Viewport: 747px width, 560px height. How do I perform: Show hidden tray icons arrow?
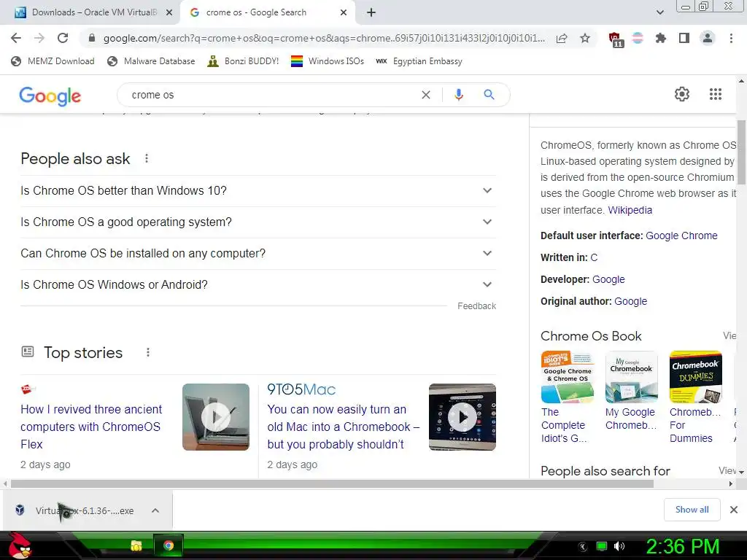583,546
